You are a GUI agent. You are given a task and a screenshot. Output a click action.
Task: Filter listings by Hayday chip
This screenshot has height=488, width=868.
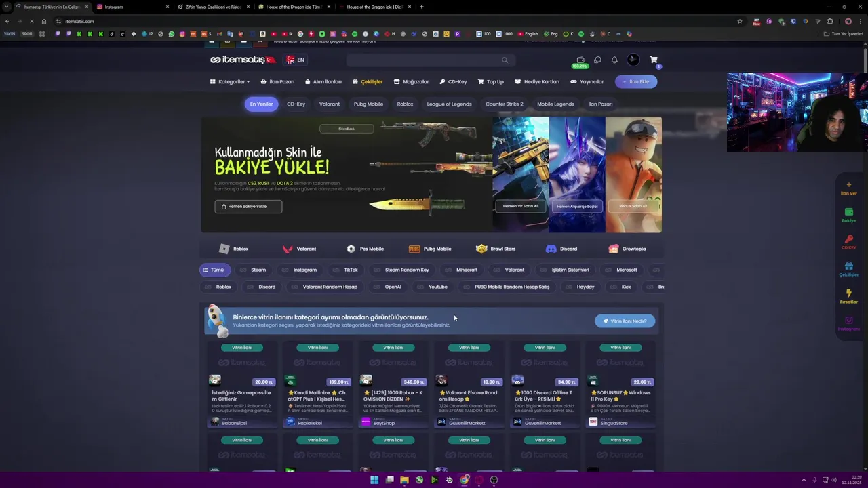580,287
